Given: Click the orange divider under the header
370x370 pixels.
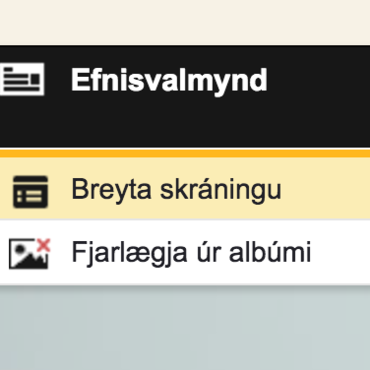Looking at the screenshot, I should tap(185, 153).
